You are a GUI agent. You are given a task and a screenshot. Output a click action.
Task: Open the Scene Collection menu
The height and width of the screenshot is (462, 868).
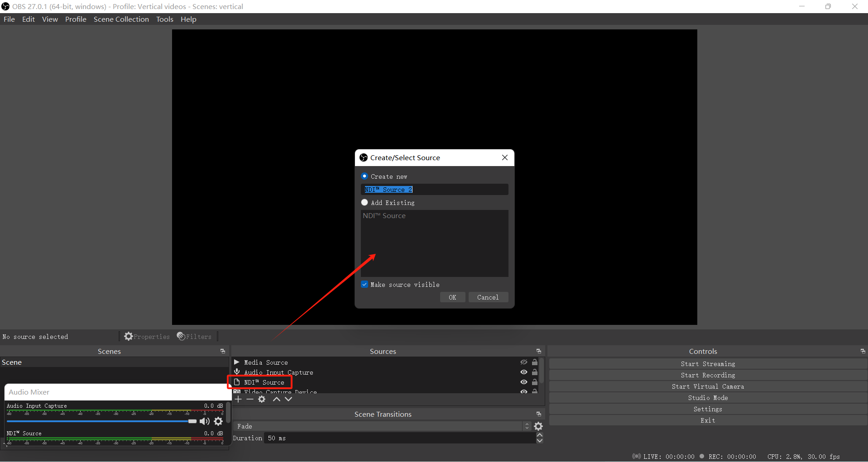(121, 19)
